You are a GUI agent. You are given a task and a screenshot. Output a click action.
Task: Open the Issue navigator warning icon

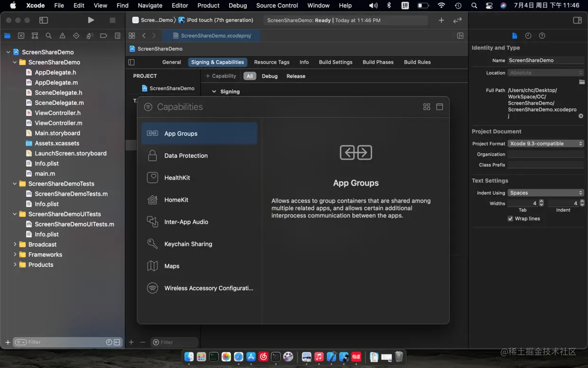62,36
